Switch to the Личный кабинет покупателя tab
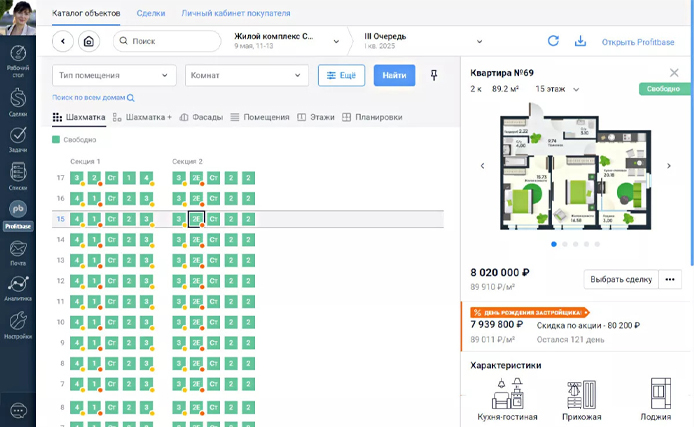 point(236,14)
